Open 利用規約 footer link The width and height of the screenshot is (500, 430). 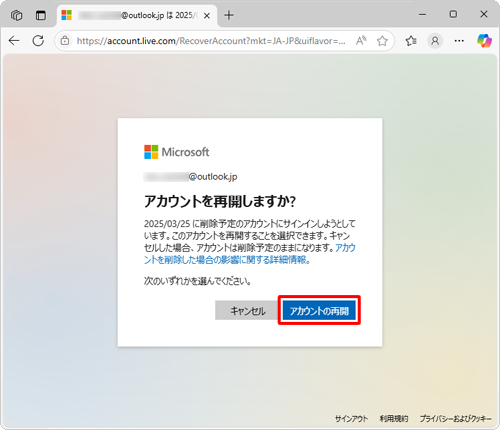(394, 419)
